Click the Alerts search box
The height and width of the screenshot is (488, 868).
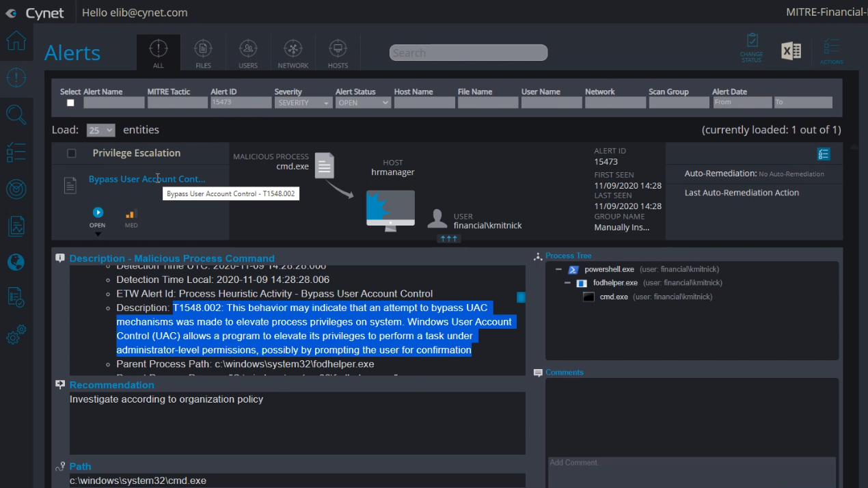469,53
